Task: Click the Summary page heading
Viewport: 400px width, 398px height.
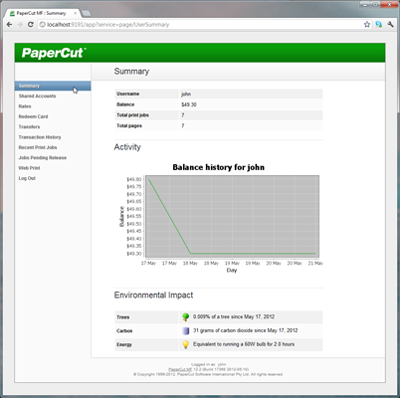Action: (x=131, y=71)
